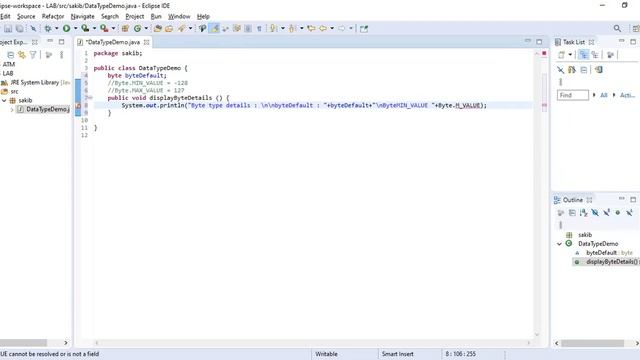Open the Edit menu

coord(5,16)
